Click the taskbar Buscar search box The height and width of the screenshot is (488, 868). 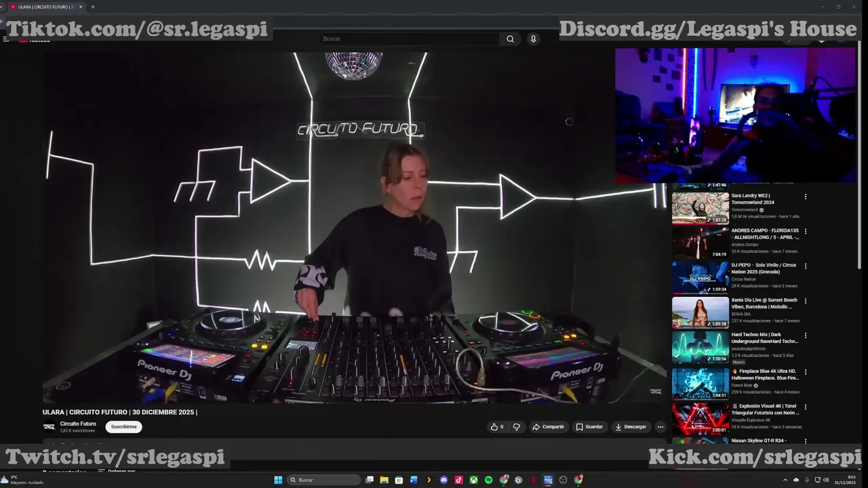click(x=323, y=480)
